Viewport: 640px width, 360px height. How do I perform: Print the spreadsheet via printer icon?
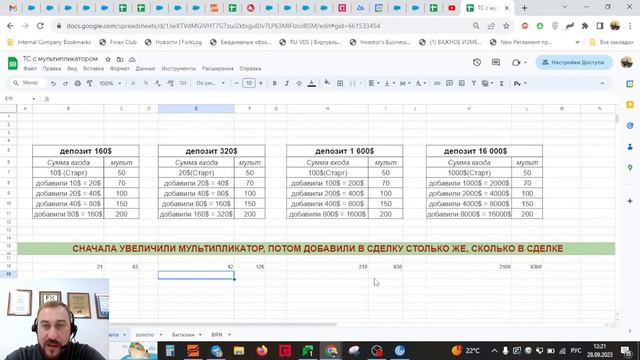tap(78, 83)
